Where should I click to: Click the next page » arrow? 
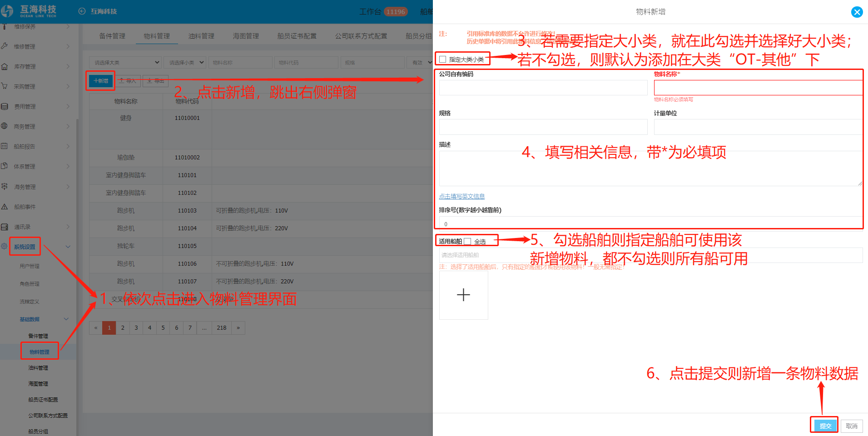tap(238, 327)
